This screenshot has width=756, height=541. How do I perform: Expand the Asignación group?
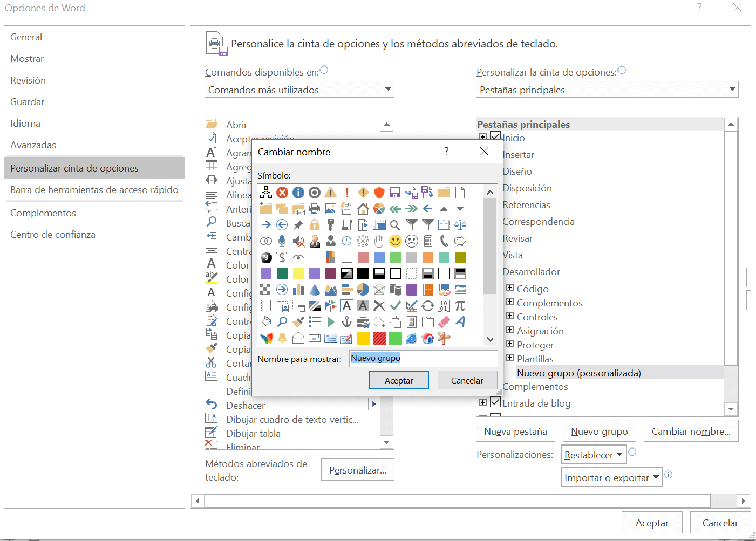click(510, 330)
